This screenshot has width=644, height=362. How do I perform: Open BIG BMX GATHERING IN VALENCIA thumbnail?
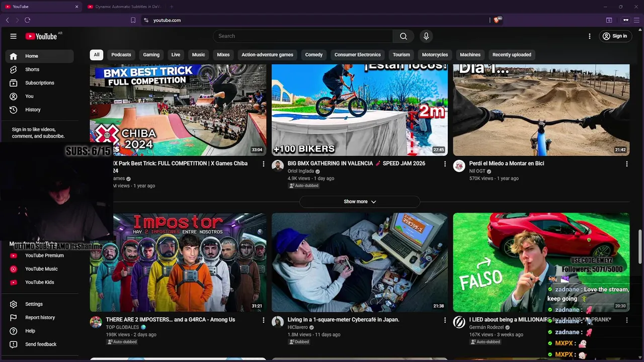click(360, 110)
